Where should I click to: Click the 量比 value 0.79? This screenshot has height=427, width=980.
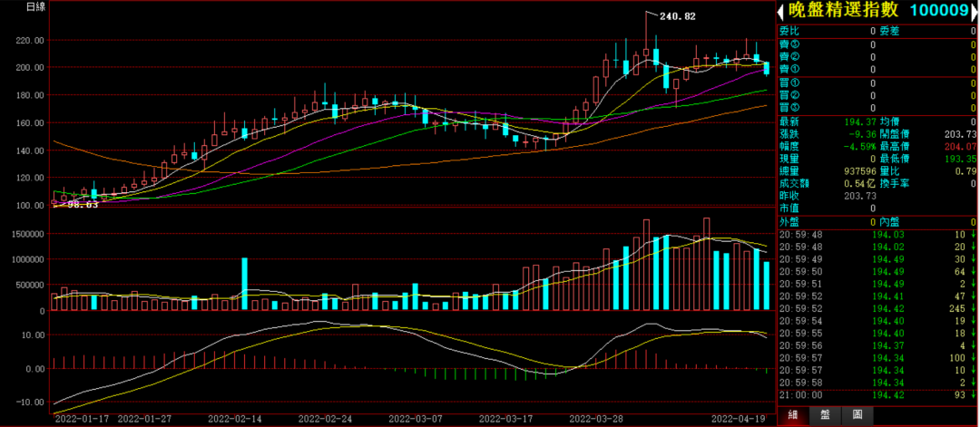pos(966,171)
